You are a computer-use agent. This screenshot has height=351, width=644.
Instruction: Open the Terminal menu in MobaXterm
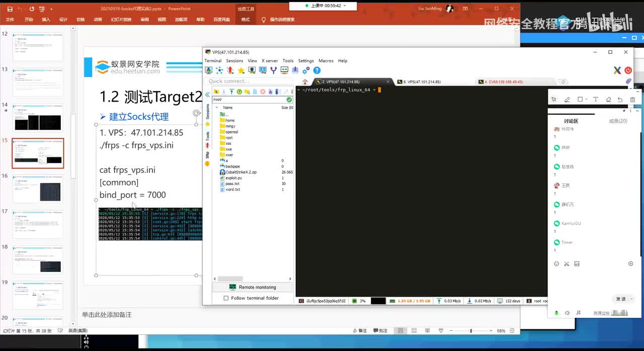213,61
